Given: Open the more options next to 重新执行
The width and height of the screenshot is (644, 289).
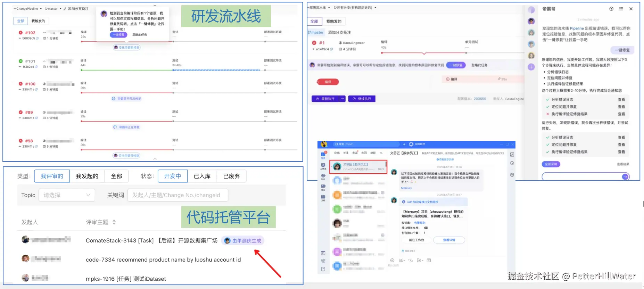Looking at the screenshot, I should pos(342,99).
